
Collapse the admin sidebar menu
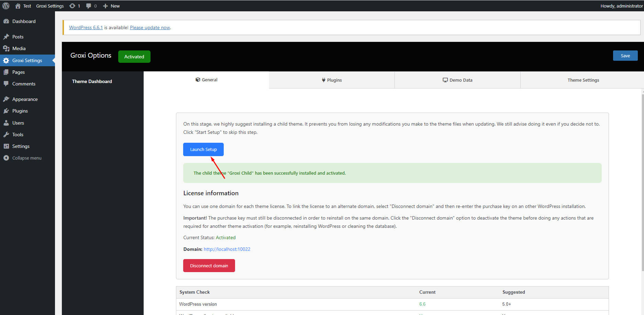point(27,158)
